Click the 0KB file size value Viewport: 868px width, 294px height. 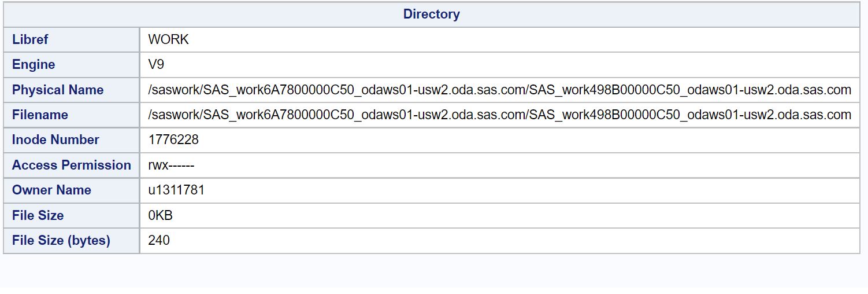point(160,215)
